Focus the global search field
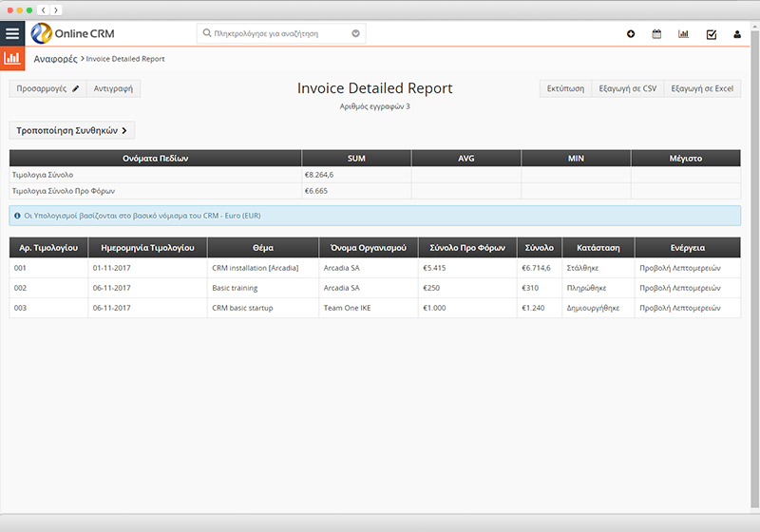Screen dimensions: 760x532 (x=281, y=33)
